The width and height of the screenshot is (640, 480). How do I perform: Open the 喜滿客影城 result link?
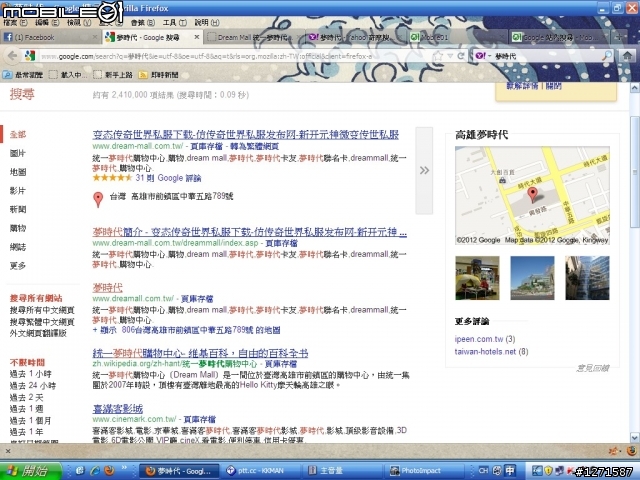118,409
